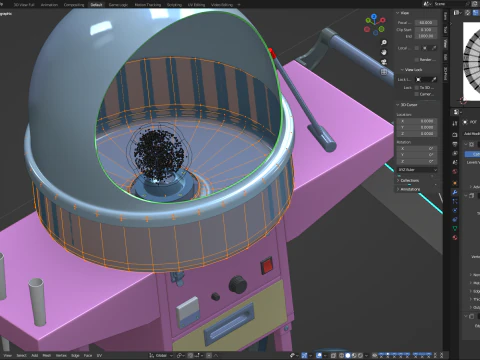Collapse the 3D Cursor panel
This screenshot has width=480, height=360.
[398, 105]
